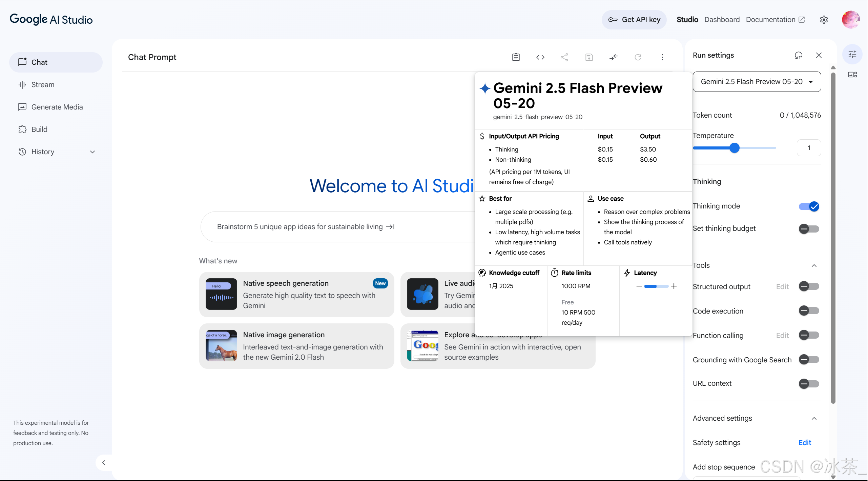Viewport: 868px width, 481px height.
Task: Click the Temperature value input field
Action: tap(809, 148)
